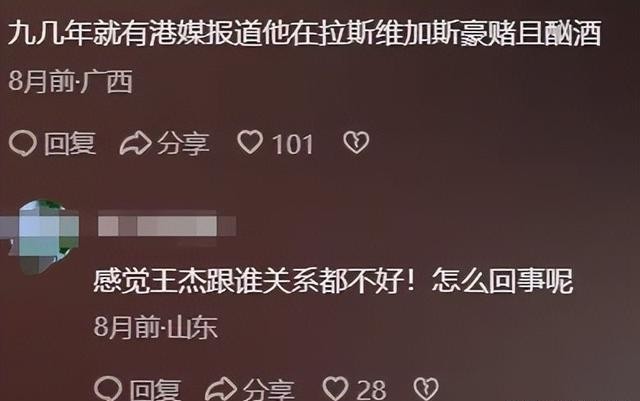The image size is (640, 401).
Task: Like the comment with 28 likes
Action: [336, 388]
